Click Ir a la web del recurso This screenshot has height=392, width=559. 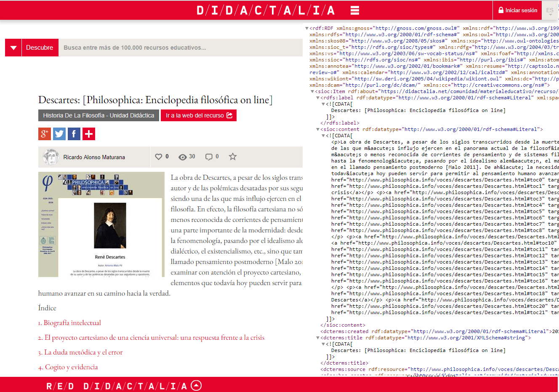click(x=199, y=115)
